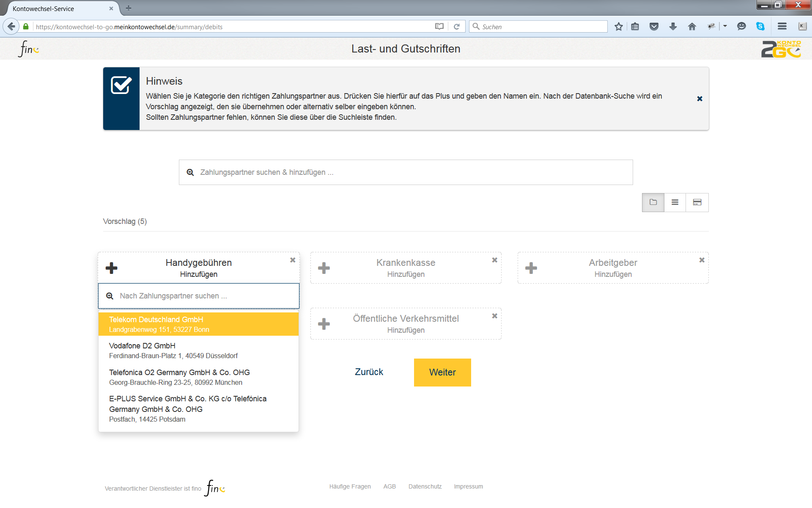Switch to card view icon

point(697,202)
